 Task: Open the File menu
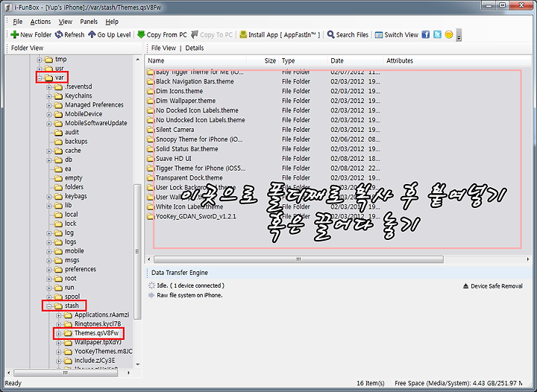coord(17,22)
